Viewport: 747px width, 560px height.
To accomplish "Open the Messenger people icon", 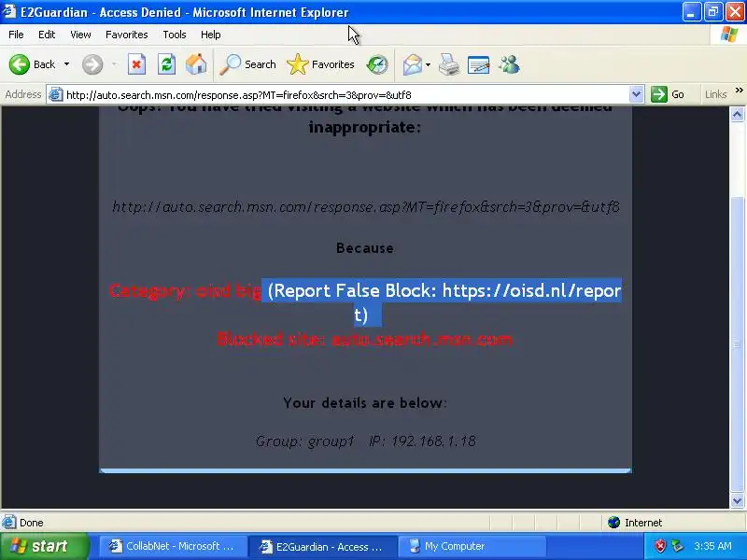I will [509, 64].
